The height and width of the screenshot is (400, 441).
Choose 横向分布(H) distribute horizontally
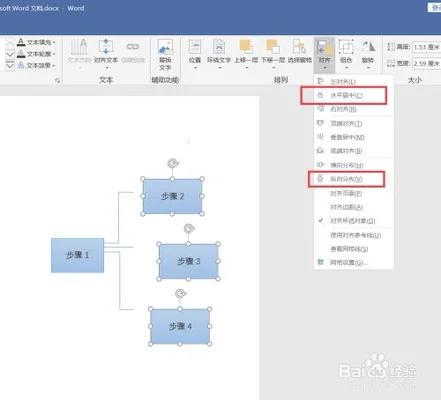(354, 165)
